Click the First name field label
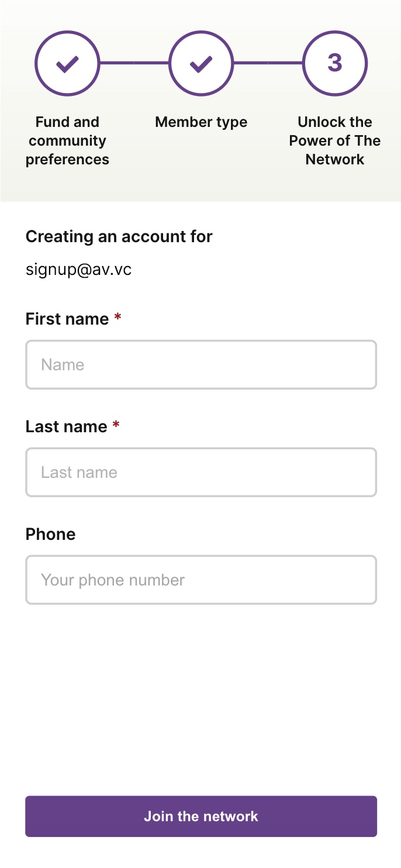This screenshot has height=868, width=401. 67,319
